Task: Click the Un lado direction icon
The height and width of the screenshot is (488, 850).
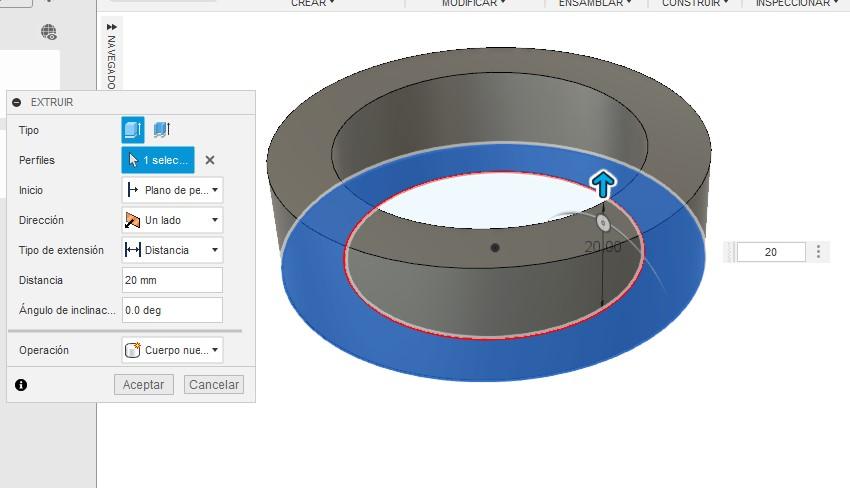Action: pyautogui.click(x=132, y=220)
